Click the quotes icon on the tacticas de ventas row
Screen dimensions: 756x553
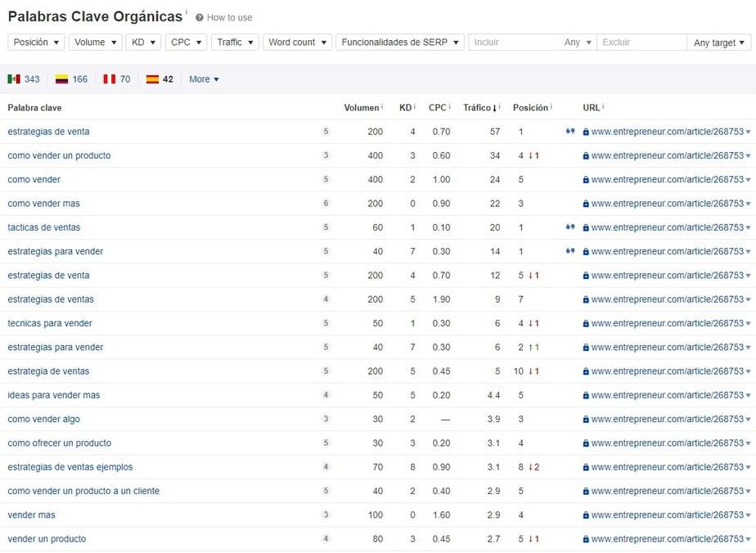click(569, 227)
